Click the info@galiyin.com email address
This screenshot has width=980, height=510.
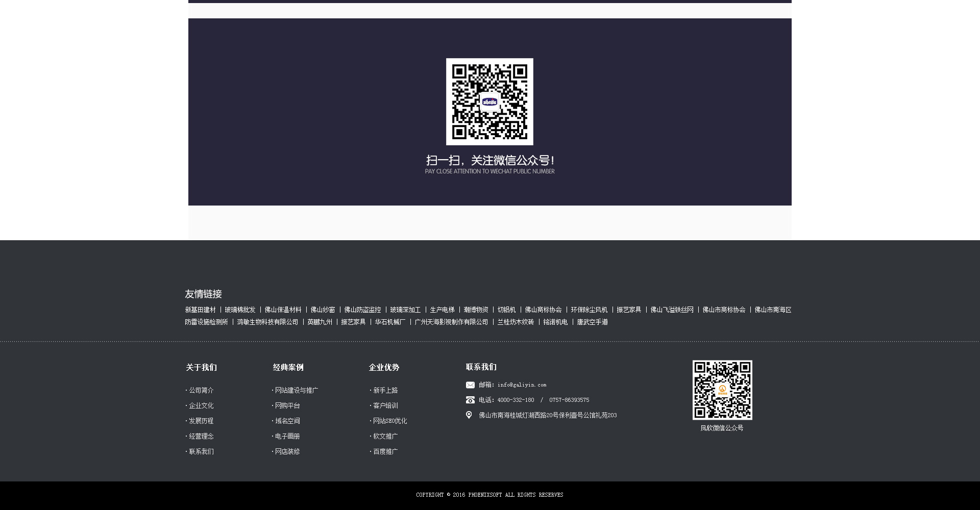pos(522,385)
